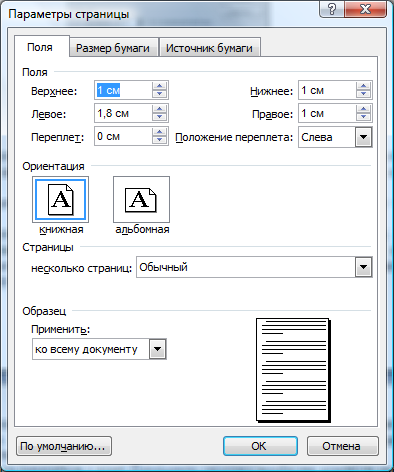Image resolution: width=394 pixels, height=472 pixels.
Task: Increase the Нижнее margin value
Action: tap(363, 86)
